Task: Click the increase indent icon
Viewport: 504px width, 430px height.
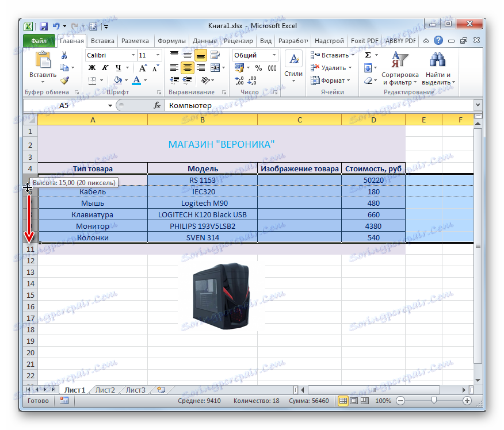Action: (x=188, y=80)
